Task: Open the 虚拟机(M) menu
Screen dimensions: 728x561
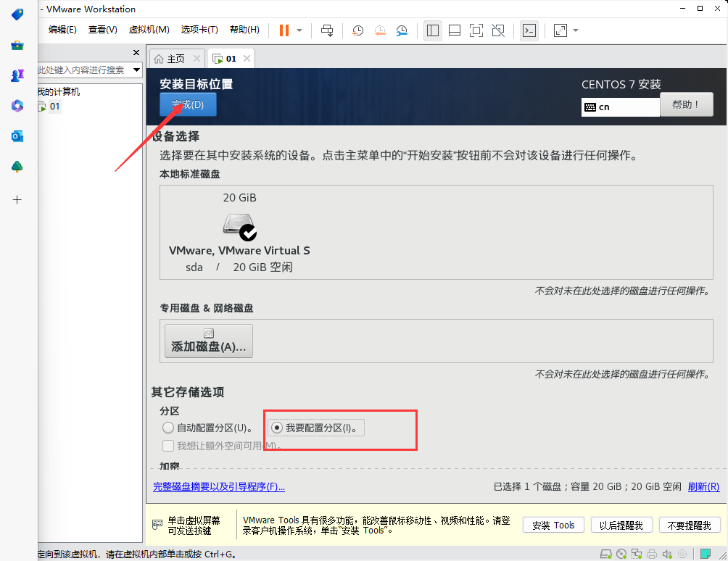Action: [x=149, y=30]
